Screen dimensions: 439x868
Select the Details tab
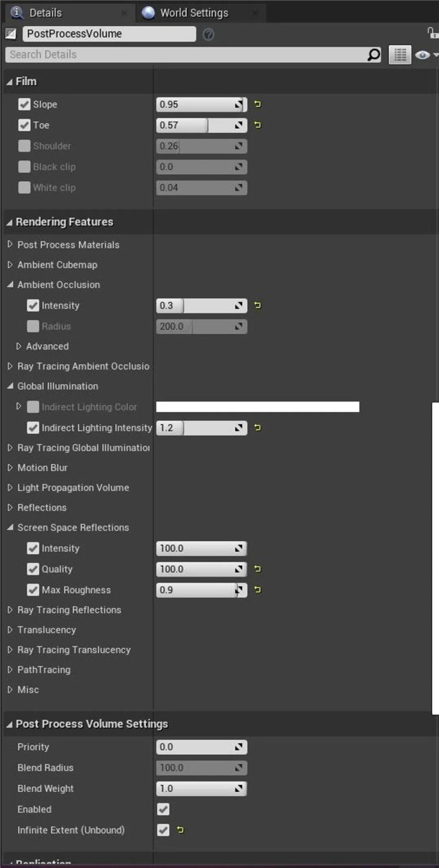pos(45,12)
